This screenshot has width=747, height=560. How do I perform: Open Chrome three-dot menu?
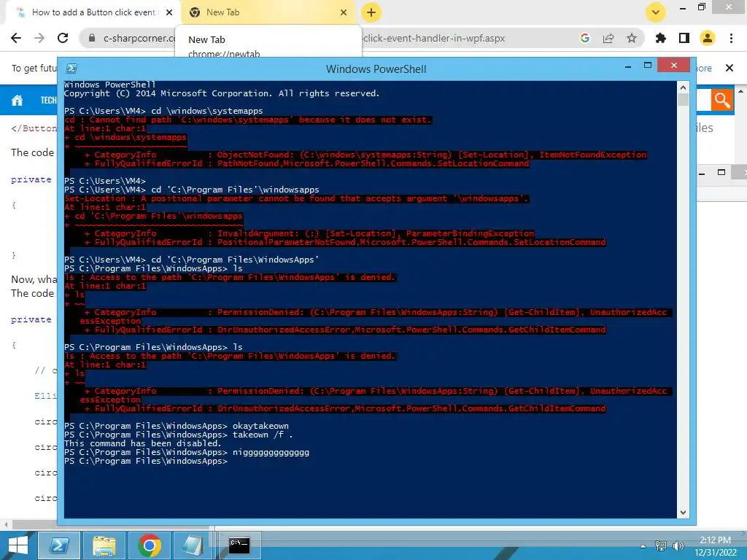731,38
